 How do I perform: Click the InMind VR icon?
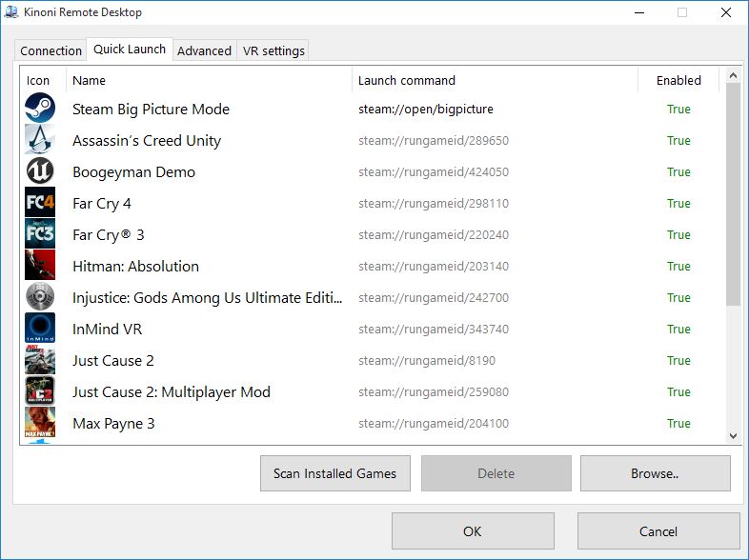click(40, 329)
